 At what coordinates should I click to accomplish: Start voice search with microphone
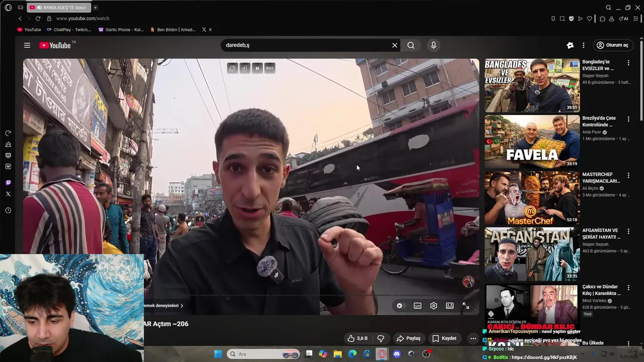click(434, 45)
